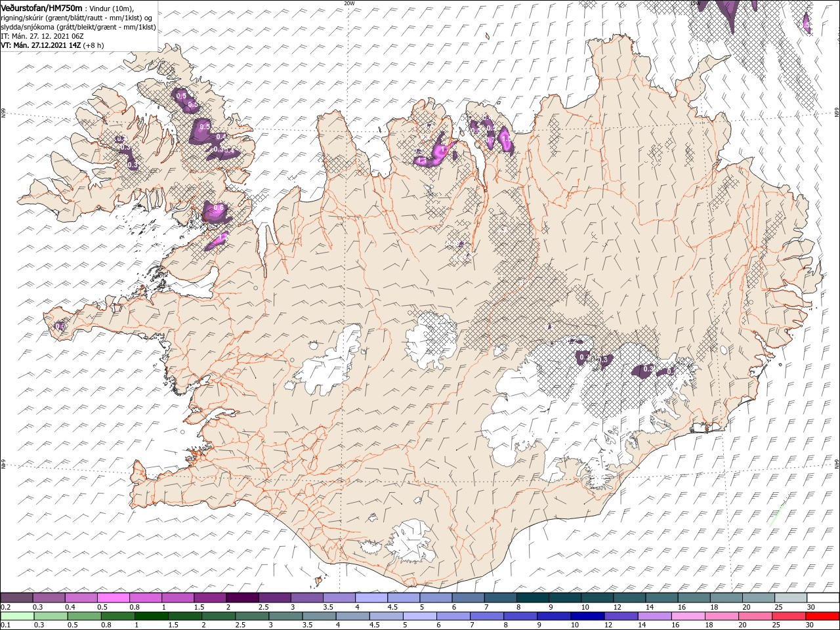Select the 0.3 green swatch in the lower legend
The image size is (840, 630).
[x=51, y=616]
